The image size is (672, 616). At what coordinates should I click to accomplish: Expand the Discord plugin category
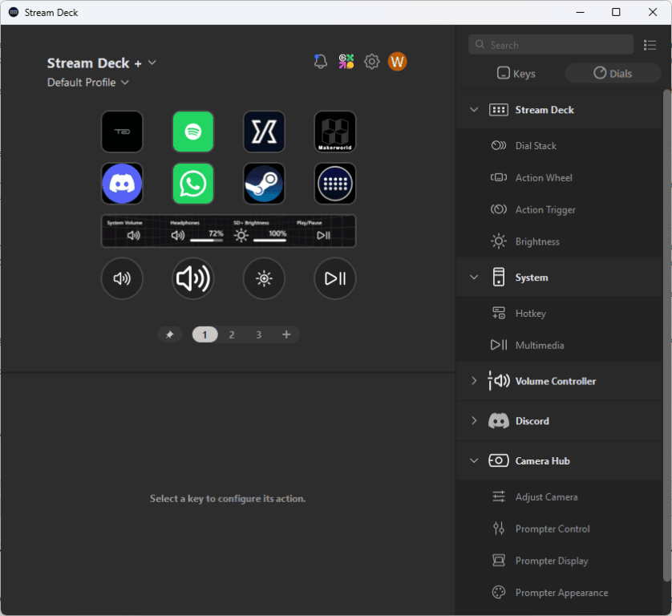pos(474,421)
